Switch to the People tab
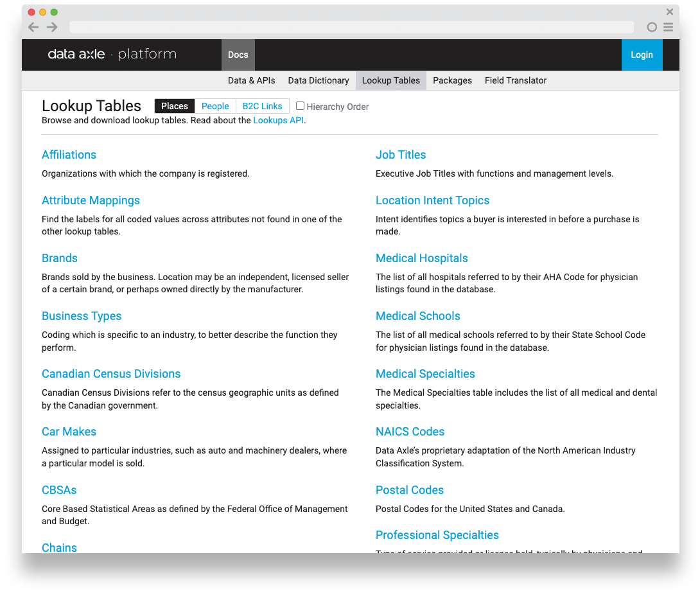 (x=215, y=106)
